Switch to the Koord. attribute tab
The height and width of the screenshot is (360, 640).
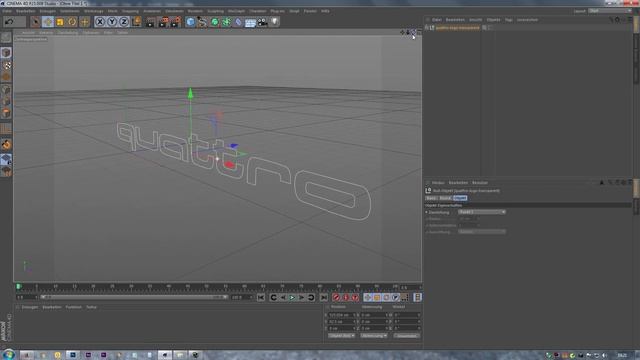(445, 198)
